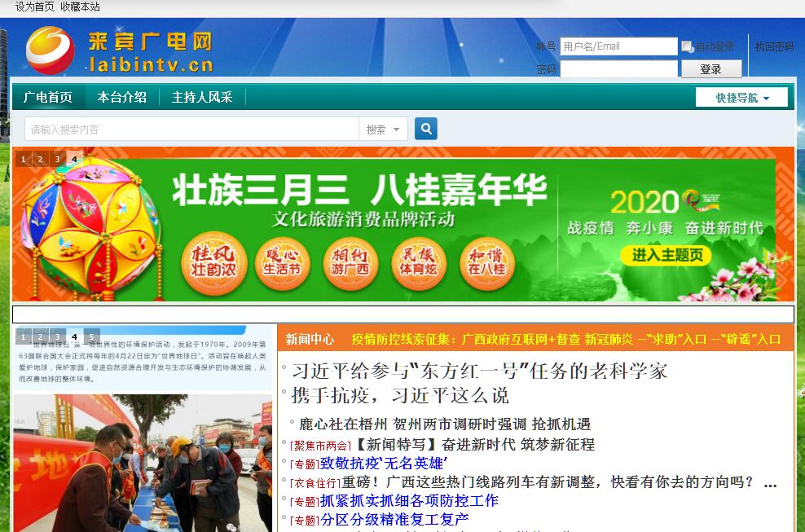Open the 民族体育炫 round banner icon

point(419,263)
